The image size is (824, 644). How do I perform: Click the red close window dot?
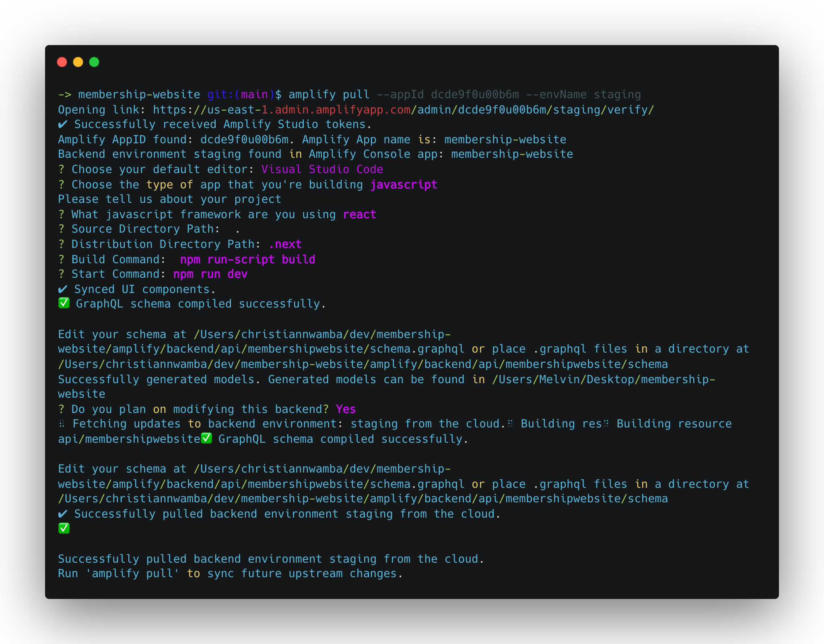tap(62, 62)
